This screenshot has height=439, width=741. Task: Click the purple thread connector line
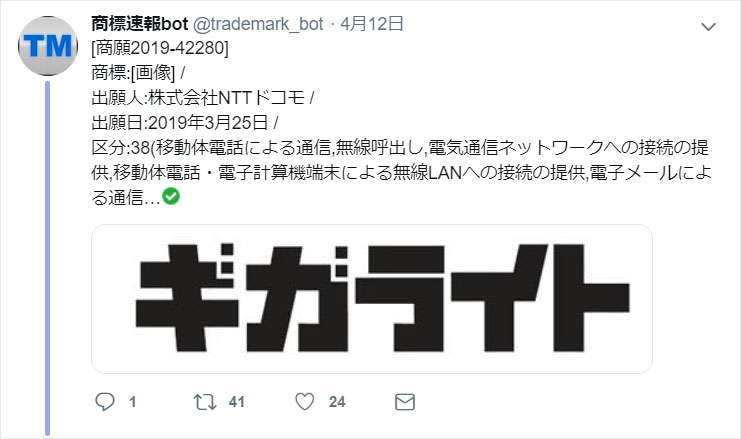[47, 258]
